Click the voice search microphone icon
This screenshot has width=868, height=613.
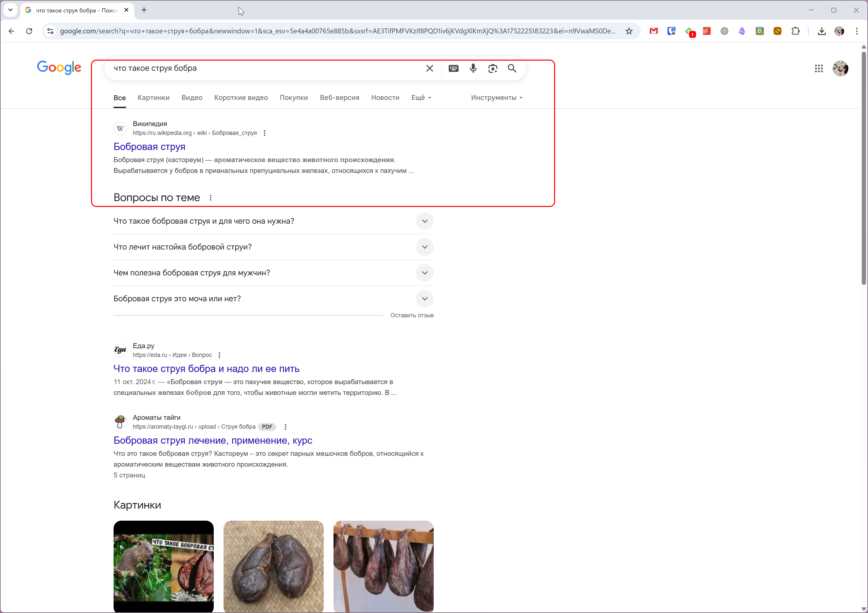point(473,68)
